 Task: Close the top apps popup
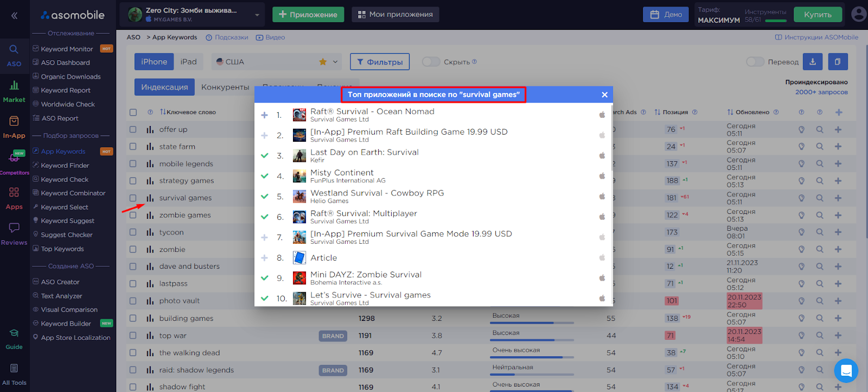(x=604, y=94)
